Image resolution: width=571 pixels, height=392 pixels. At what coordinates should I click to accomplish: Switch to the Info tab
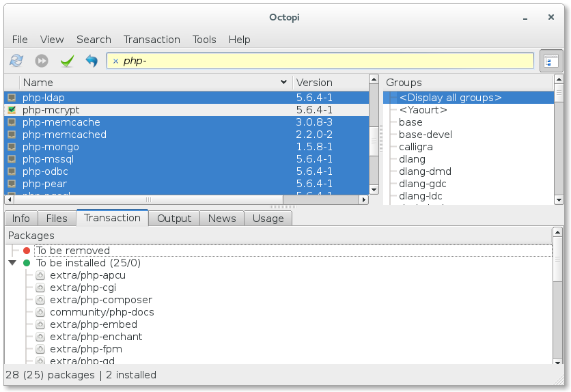20,219
